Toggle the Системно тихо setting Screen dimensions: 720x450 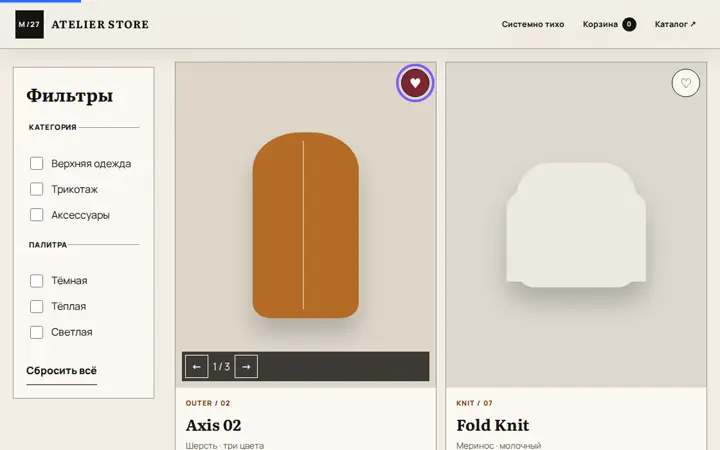[x=533, y=24]
